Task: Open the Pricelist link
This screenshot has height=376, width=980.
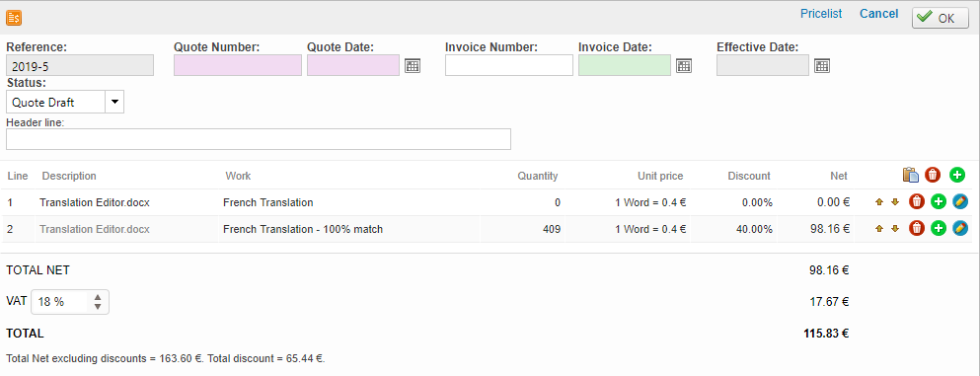Action: [821, 14]
